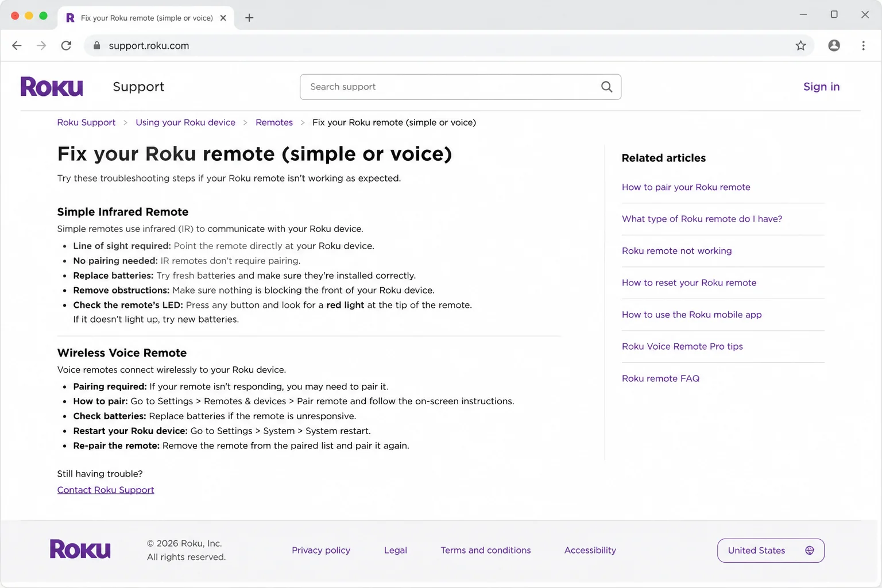Click the Remove obstructions bullet

tap(254, 291)
